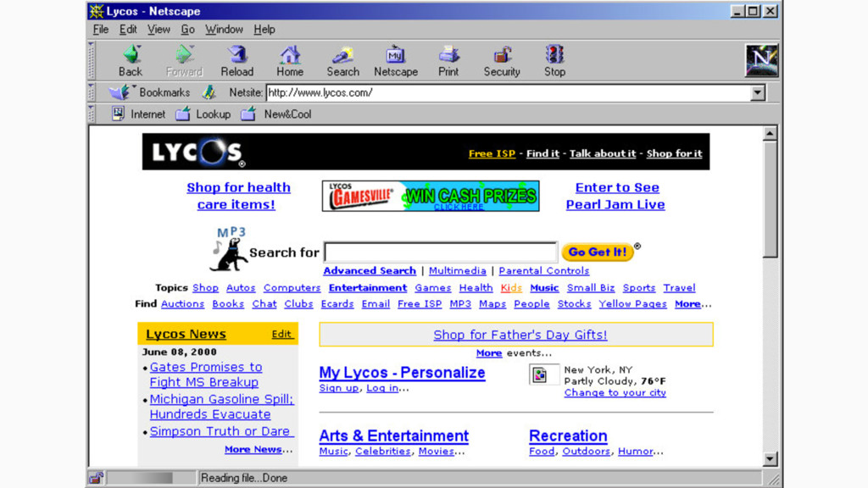This screenshot has width=868, height=488.
Task: Open the View menu
Action: click(x=159, y=30)
